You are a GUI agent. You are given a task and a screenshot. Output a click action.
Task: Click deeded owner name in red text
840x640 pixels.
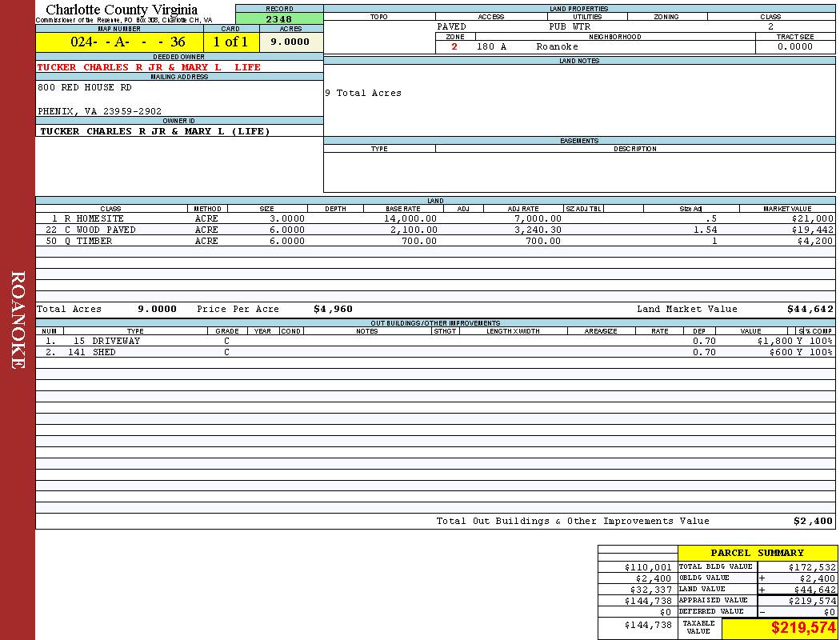pos(149,67)
